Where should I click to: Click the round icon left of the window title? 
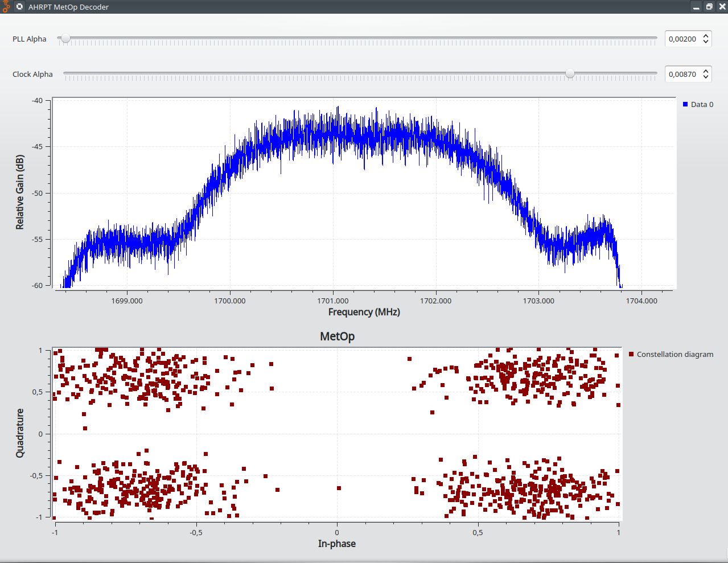coord(19,7)
